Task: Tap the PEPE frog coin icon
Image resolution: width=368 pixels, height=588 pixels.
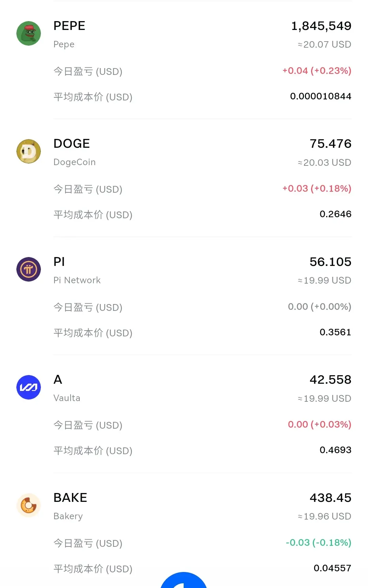Action: [x=29, y=33]
